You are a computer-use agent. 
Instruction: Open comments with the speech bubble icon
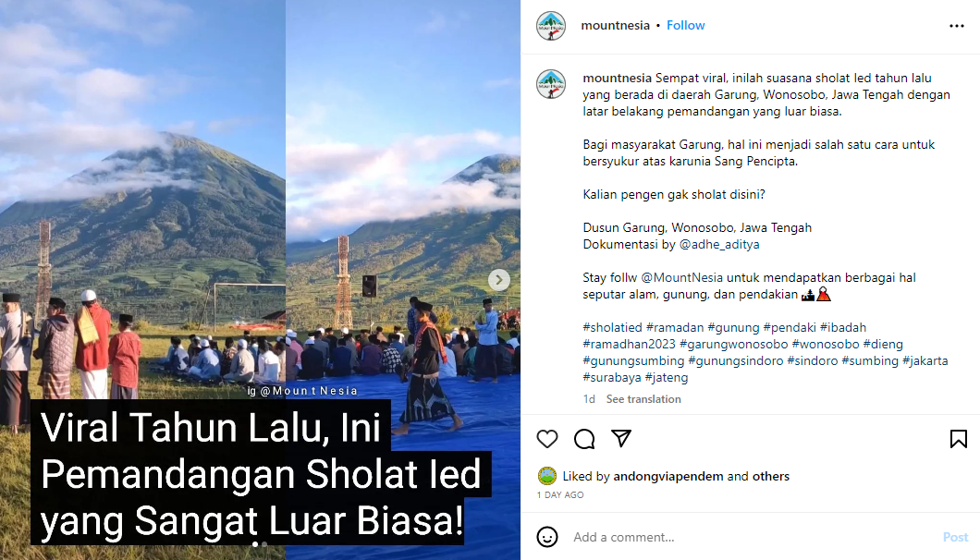pos(583,439)
